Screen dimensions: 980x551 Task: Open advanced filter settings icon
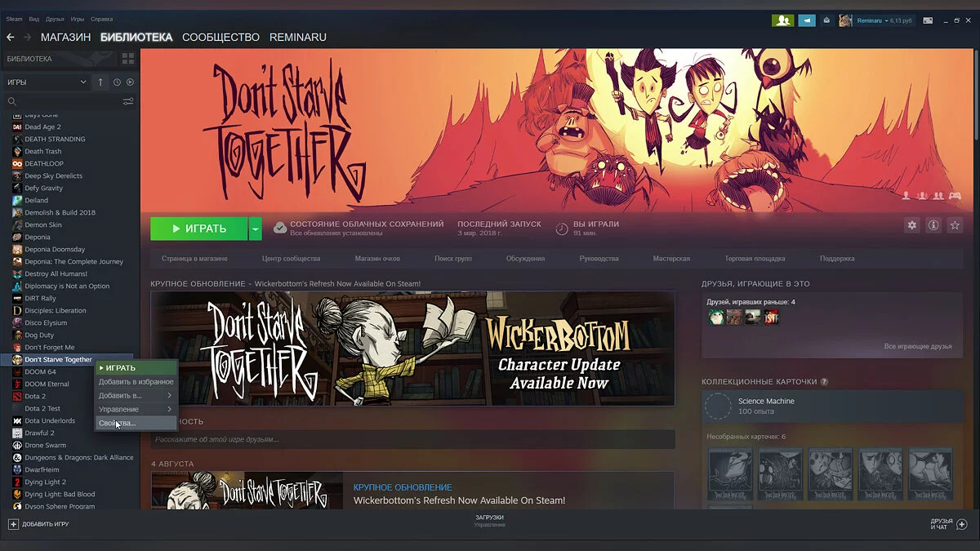tap(128, 101)
